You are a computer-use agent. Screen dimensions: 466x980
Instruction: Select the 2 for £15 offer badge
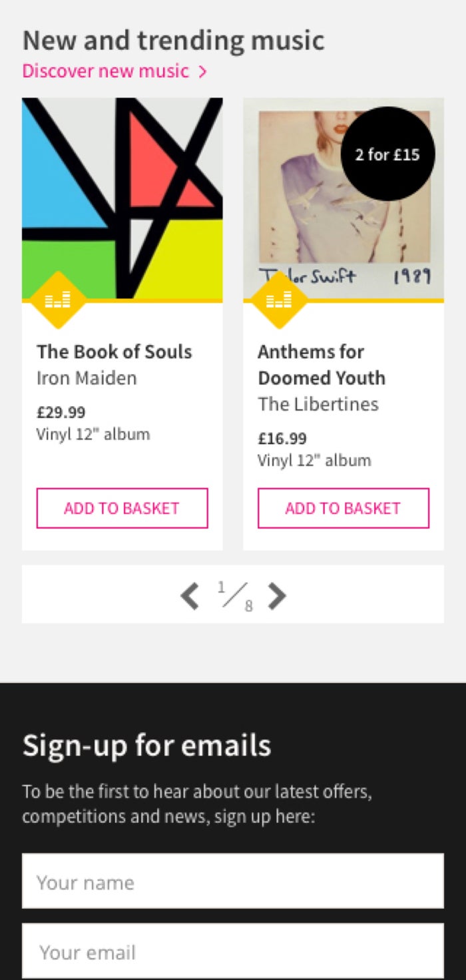[x=388, y=154]
